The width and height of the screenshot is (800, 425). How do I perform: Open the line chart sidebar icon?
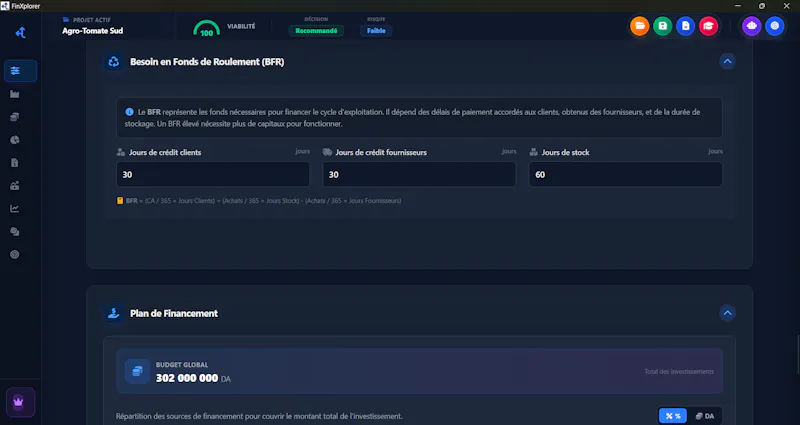(15, 209)
